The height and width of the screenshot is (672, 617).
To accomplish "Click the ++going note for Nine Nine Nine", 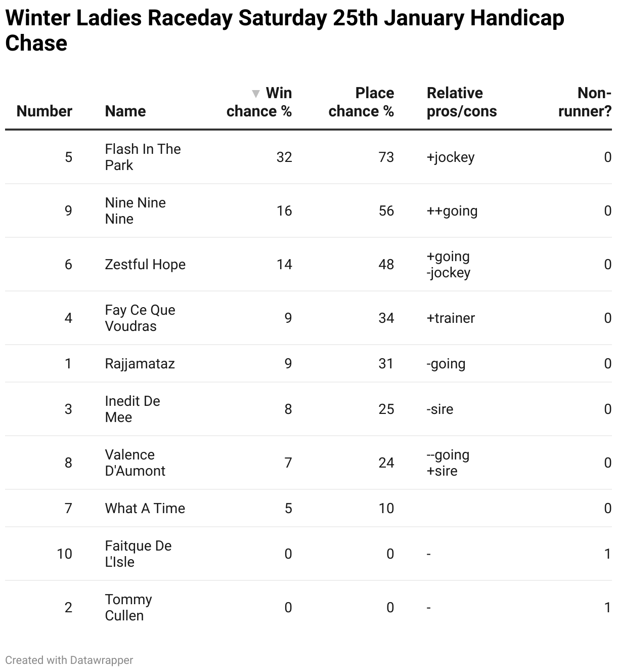I will pyautogui.click(x=452, y=211).
